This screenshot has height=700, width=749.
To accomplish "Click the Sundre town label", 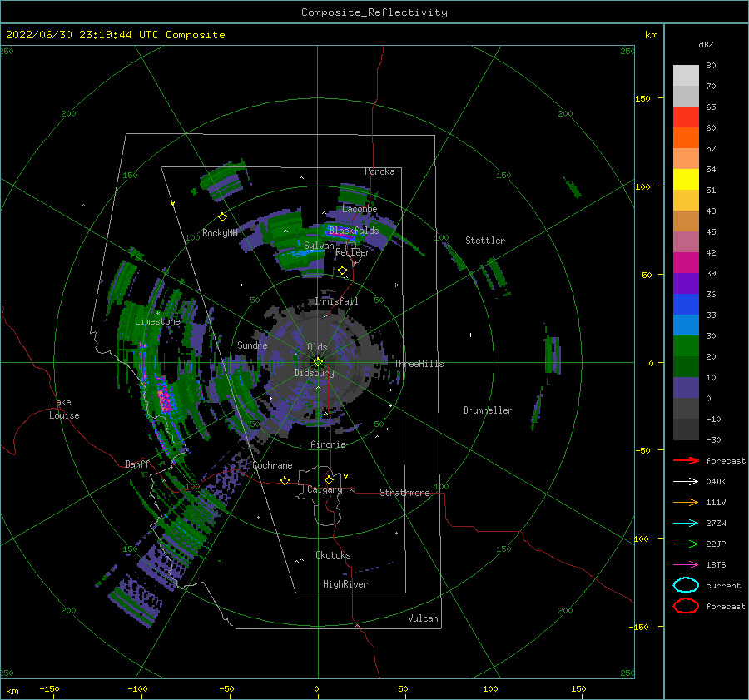I will (252, 345).
